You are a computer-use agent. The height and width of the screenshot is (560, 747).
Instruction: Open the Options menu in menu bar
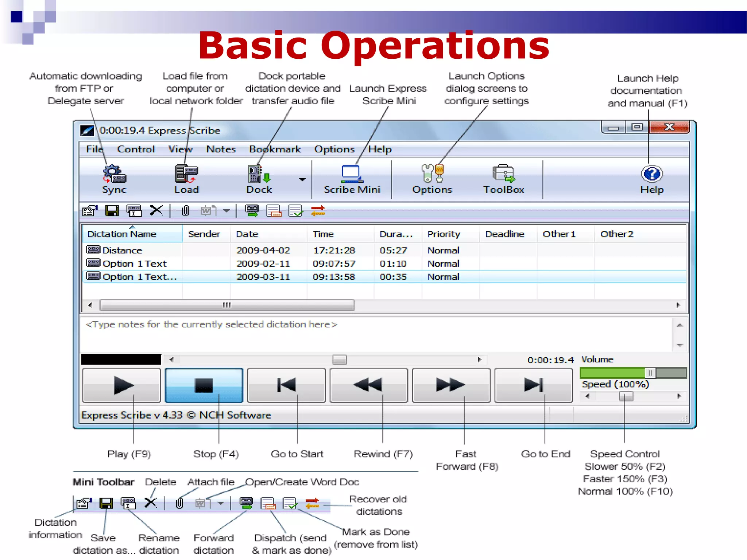pos(334,149)
